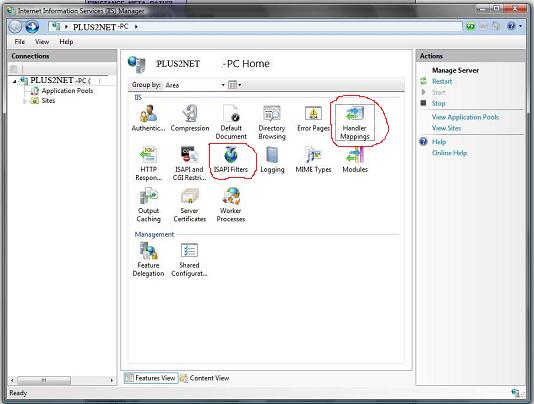
Task: Click the disabled Start action
Action: tap(438, 92)
